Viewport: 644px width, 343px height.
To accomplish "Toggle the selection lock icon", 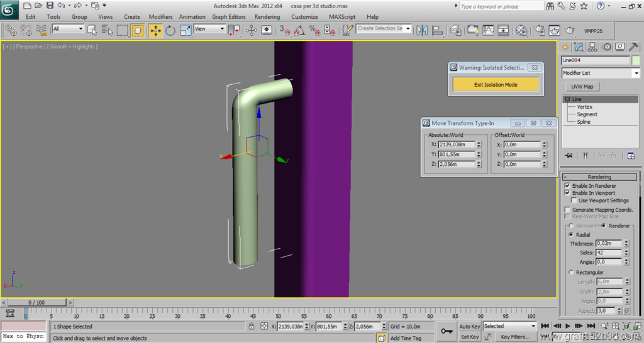I will tap(252, 327).
